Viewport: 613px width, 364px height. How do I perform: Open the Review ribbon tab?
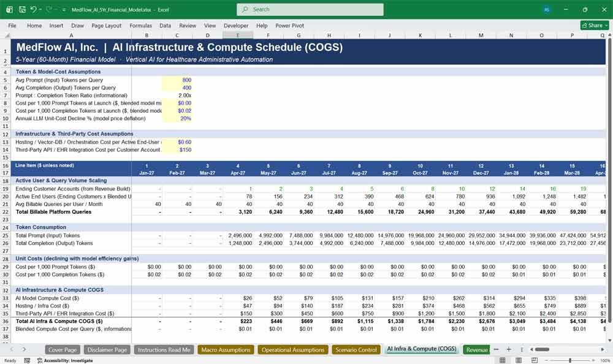coord(188,25)
